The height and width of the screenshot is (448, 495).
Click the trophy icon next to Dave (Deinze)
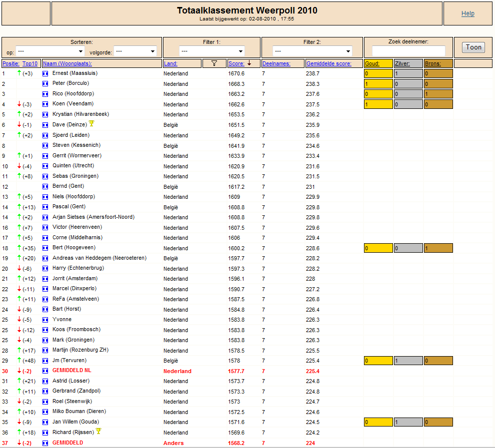(x=91, y=123)
